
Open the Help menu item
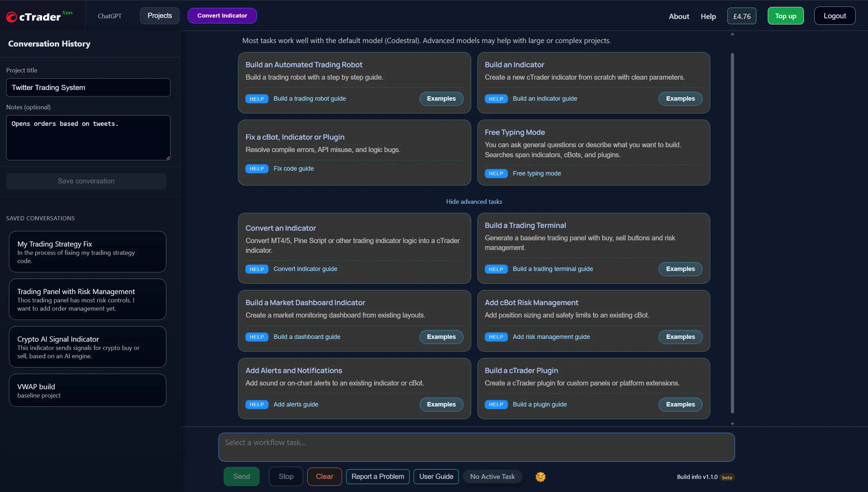[x=708, y=17]
